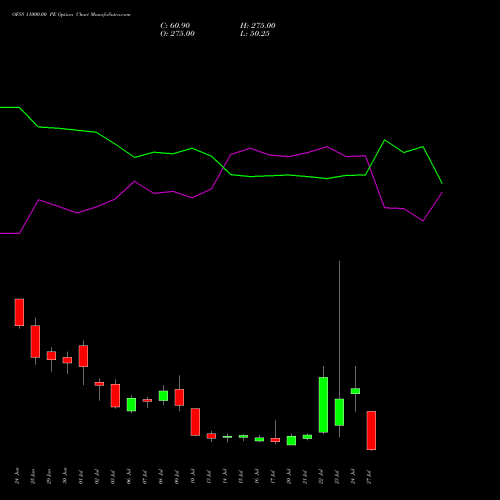Click the '22 Jul' date axis label
The image size is (500, 500).
(321, 477)
